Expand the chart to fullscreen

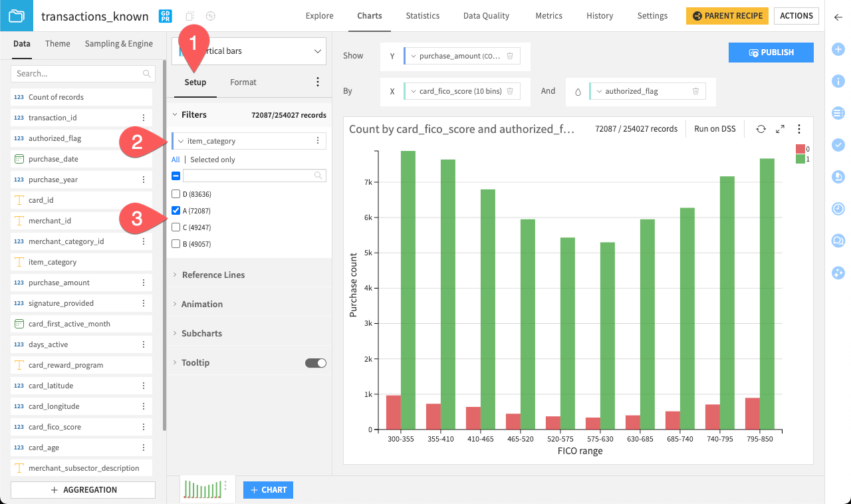point(780,129)
